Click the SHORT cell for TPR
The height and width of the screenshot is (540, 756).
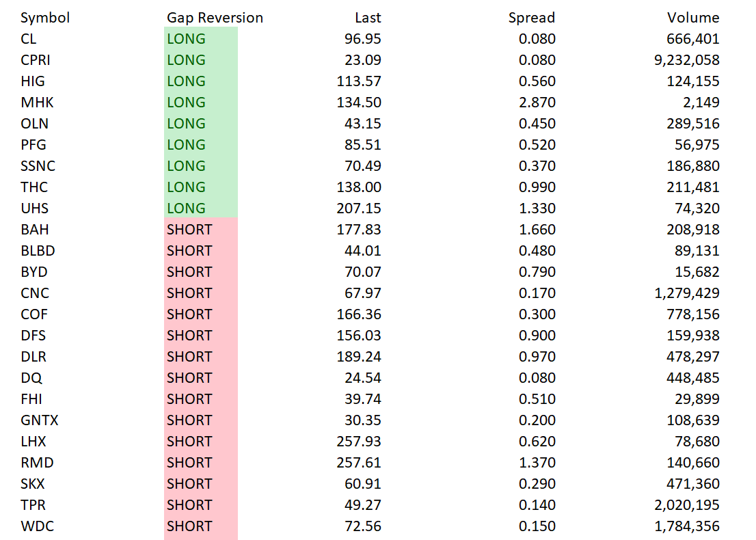point(200,505)
